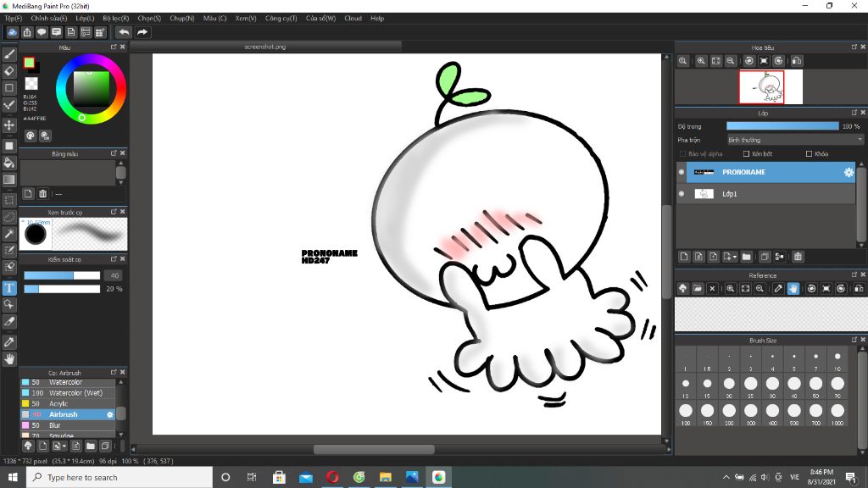Screen dimensions: 868x488
Task: Open the Tệp(F) menu
Action: click(14, 19)
